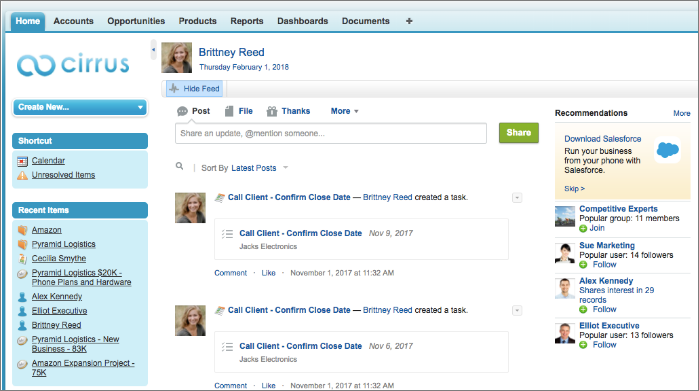Switch to the Dashboards tab
This screenshot has height=391, width=699.
(x=303, y=21)
